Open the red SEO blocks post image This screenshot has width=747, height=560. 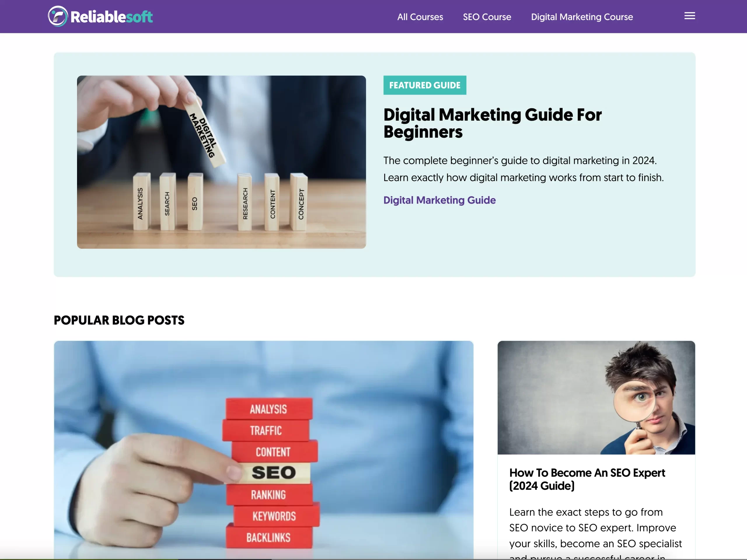pyautogui.click(x=263, y=450)
